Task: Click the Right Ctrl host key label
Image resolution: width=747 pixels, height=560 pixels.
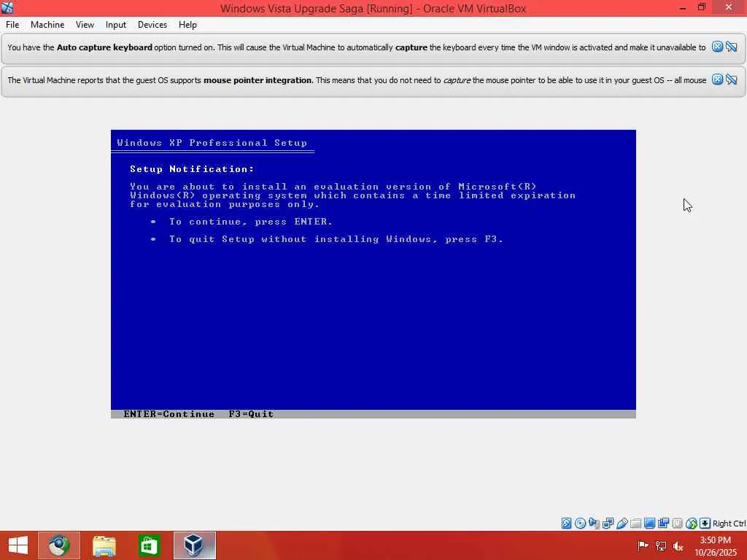Action: click(x=729, y=524)
